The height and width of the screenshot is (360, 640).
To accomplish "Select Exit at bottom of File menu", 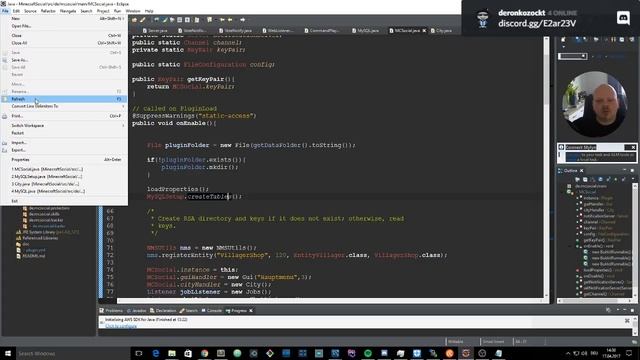I will click(64, 201).
